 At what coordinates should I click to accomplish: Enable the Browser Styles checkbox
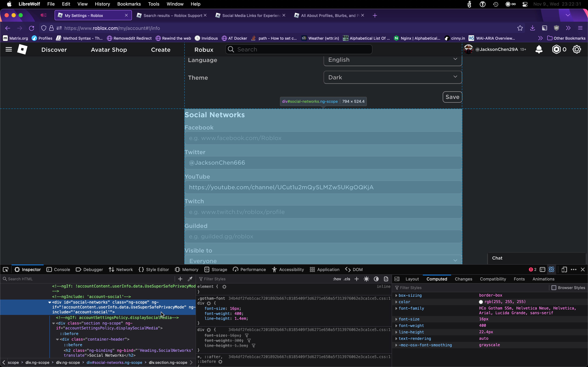click(x=554, y=288)
